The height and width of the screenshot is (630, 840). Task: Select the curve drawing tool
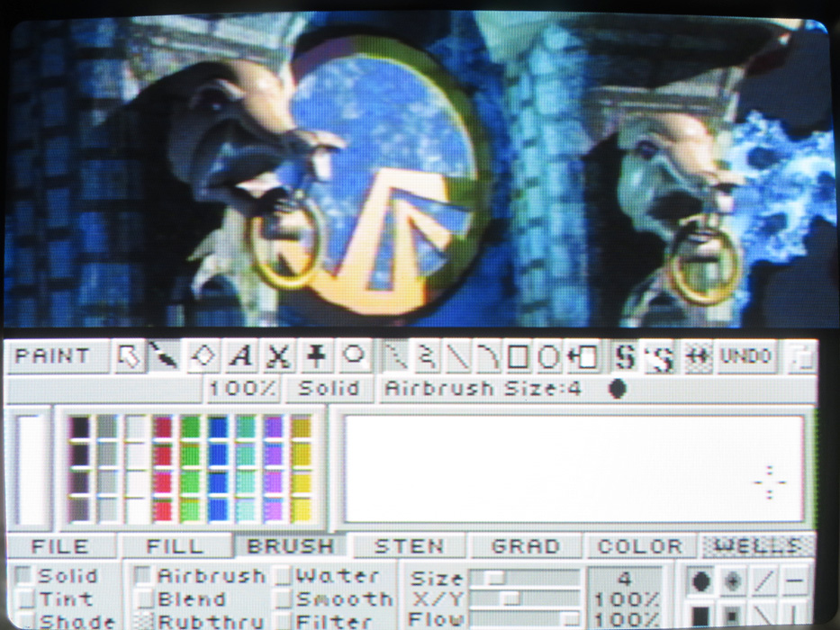coord(487,356)
